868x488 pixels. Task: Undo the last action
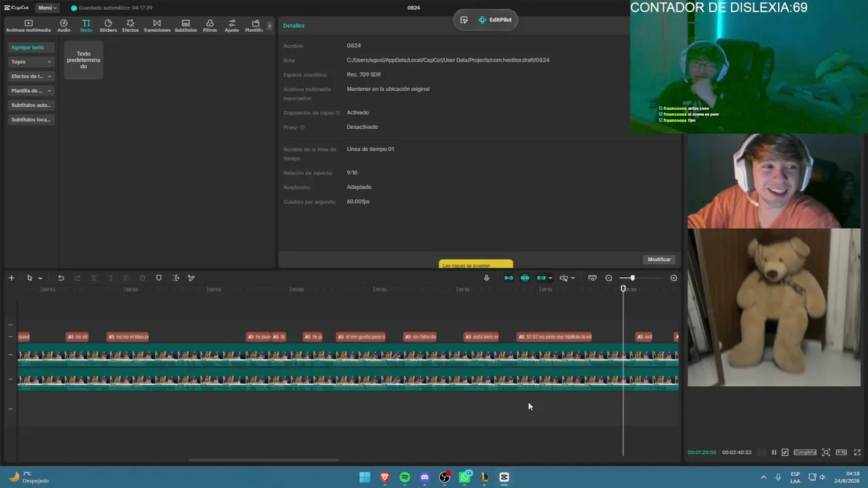point(60,278)
